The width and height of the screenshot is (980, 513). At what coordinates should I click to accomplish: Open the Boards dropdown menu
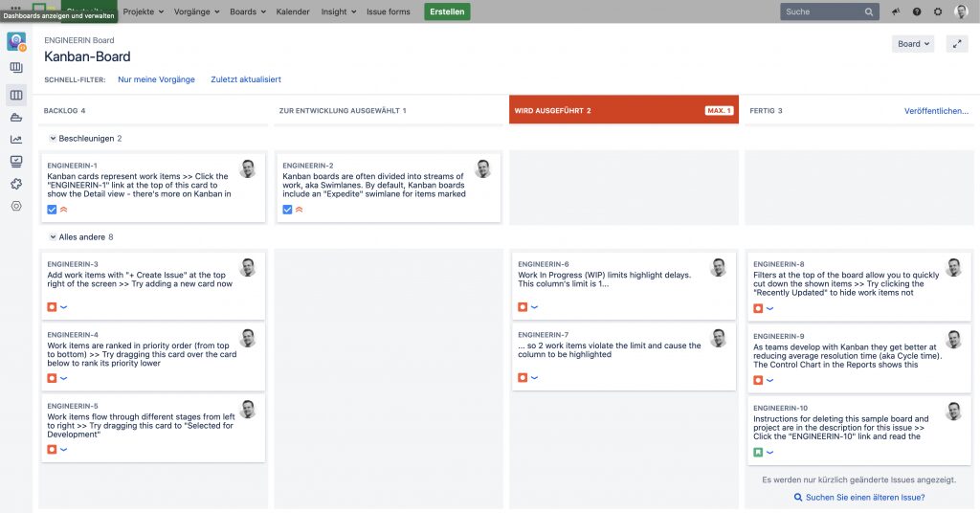pos(248,11)
